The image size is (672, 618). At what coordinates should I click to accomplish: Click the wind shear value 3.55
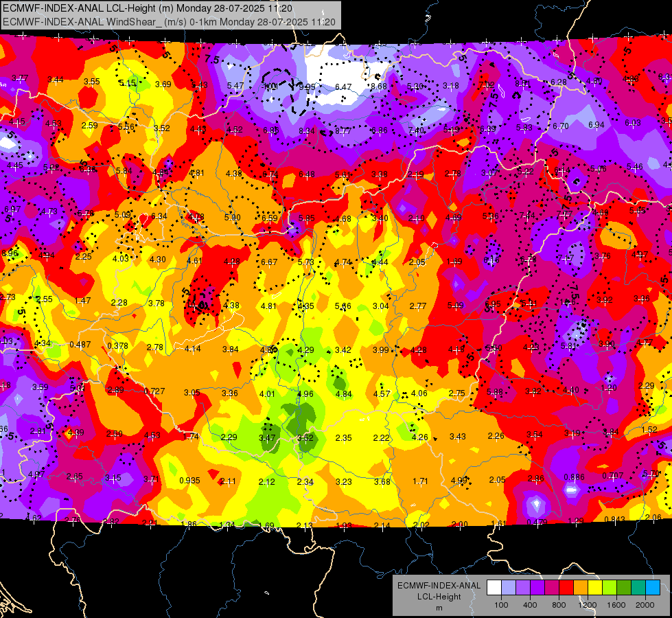tap(92, 81)
